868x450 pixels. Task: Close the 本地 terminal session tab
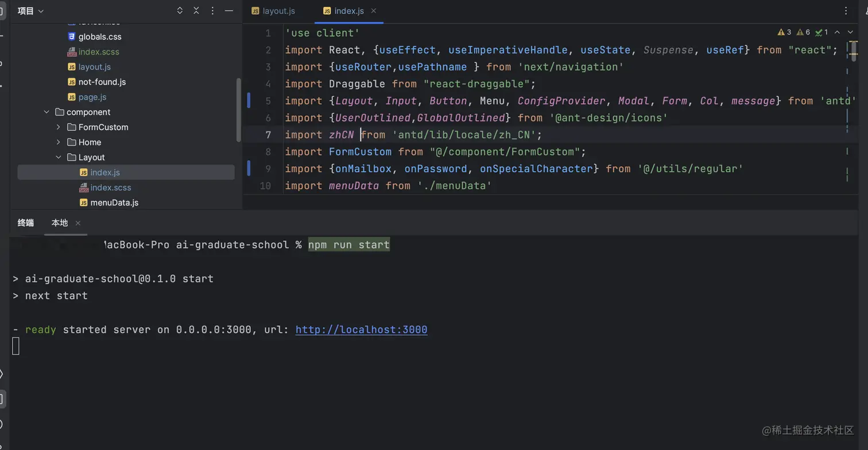(x=78, y=223)
